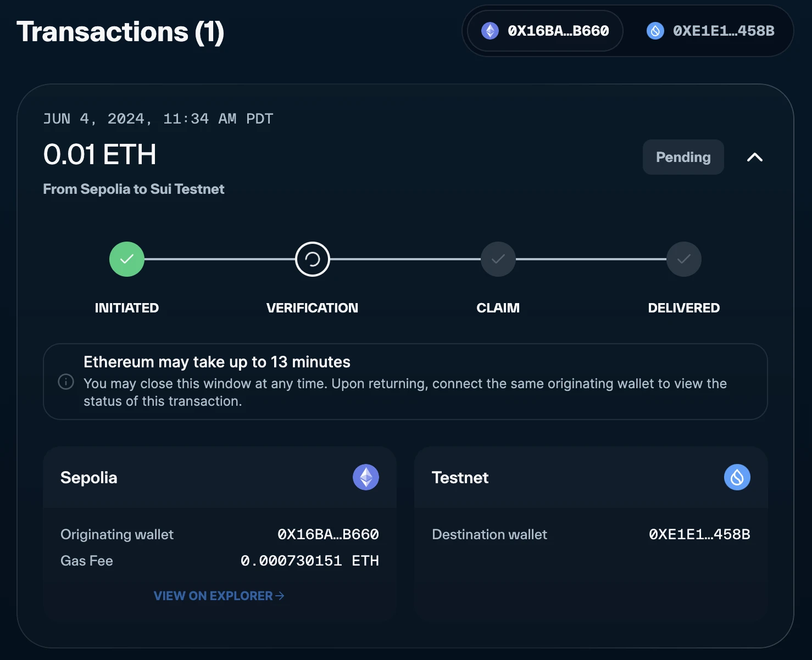Image resolution: width=812 pixels, height=660 pixels.
Task: Click the Ethereum icon on the Sepolia card
Action: click(365, 477)
